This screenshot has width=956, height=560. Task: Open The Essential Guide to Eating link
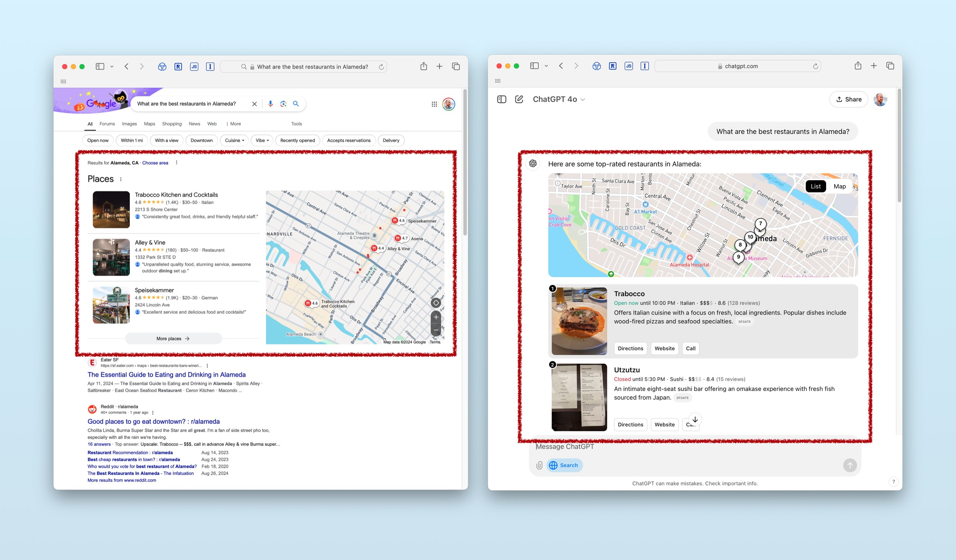[166, 375]
